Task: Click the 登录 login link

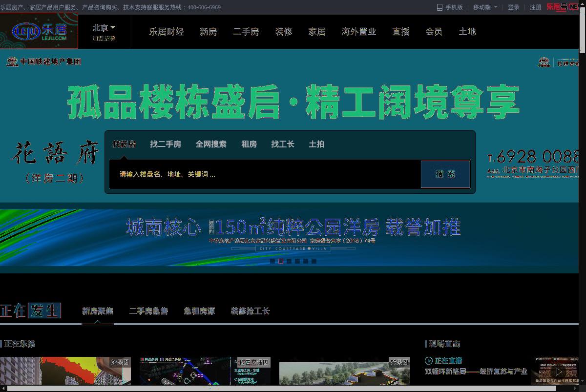Action: click(x=514, y=7)
